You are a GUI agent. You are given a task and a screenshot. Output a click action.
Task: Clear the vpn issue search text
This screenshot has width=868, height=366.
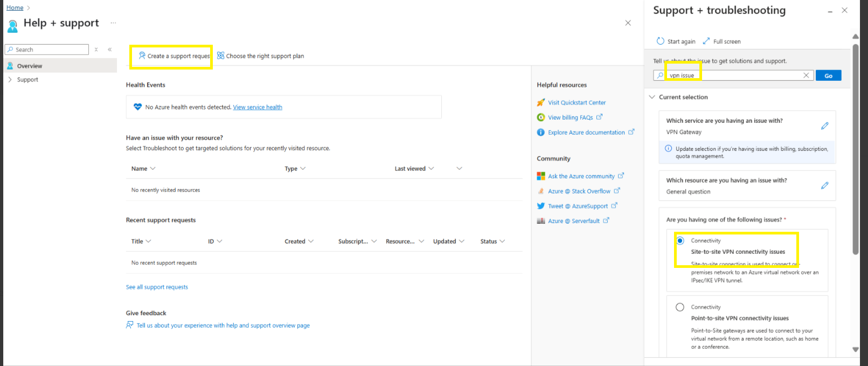pyautogui.click(x=806, y=75)
